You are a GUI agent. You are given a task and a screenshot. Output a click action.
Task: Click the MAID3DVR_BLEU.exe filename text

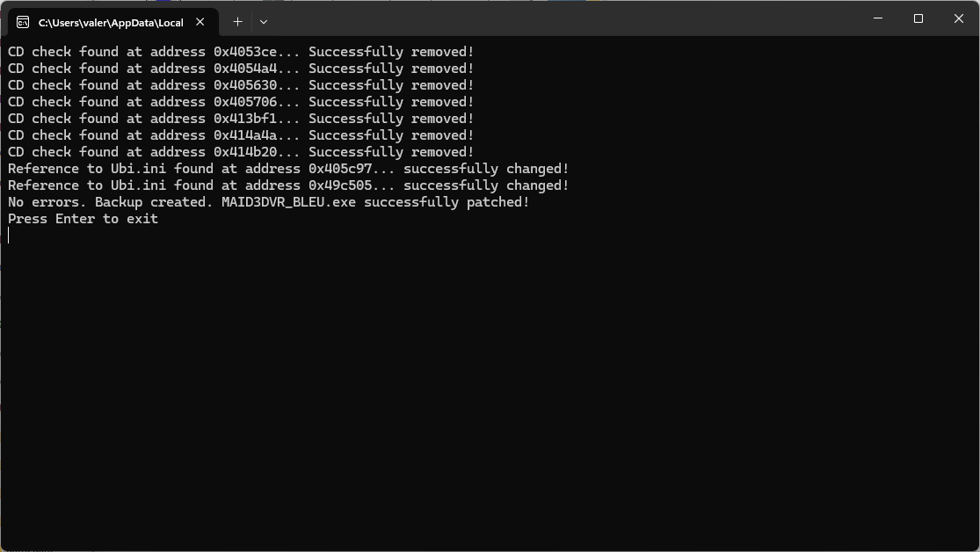pos(289,202)
